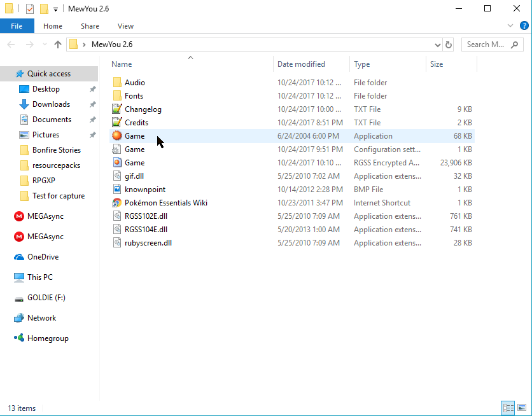
Task: Click the Up directory arrow
Action: (x=58, y=45)
